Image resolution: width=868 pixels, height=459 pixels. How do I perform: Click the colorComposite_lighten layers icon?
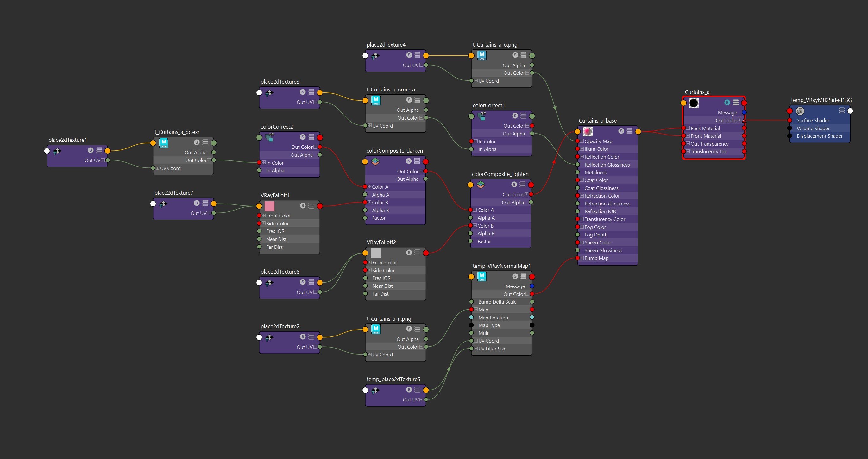point(481,185)
